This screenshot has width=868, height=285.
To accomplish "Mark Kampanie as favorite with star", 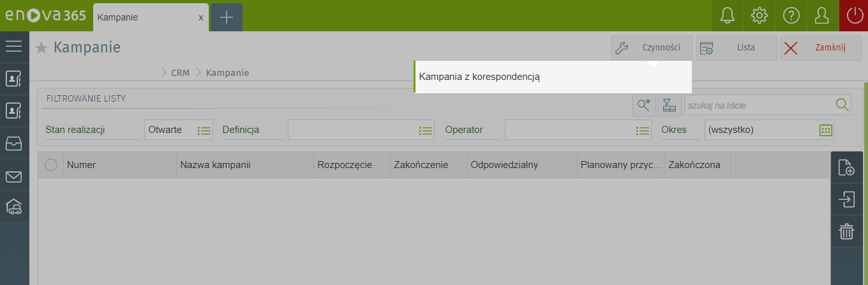I will tap(41, 48).
